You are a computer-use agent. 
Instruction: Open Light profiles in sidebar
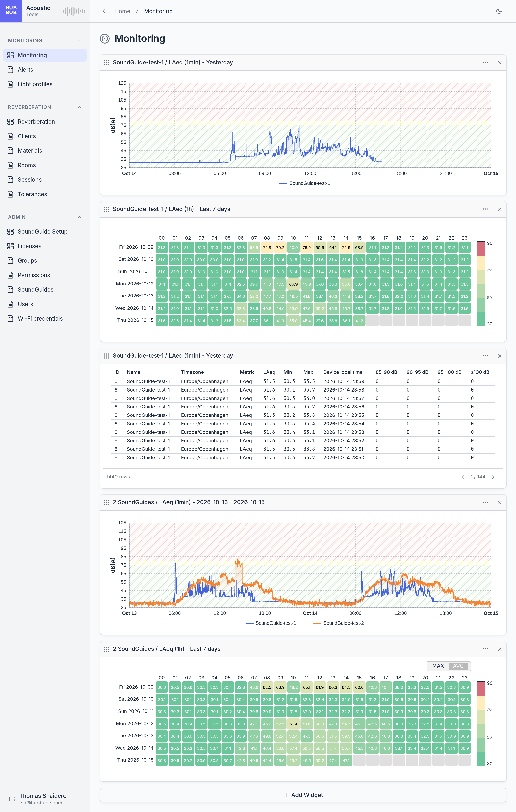pos(45,84)
